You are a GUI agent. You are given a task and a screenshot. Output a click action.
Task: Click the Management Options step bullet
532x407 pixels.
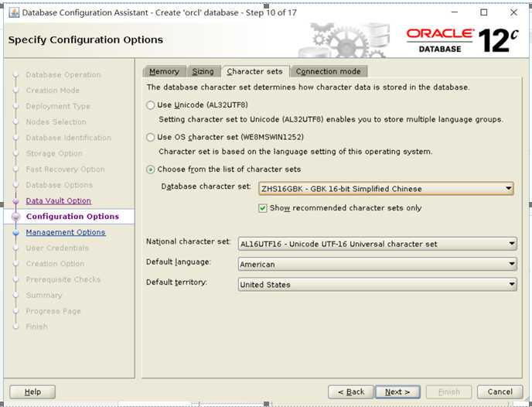[x=15, y=233]
